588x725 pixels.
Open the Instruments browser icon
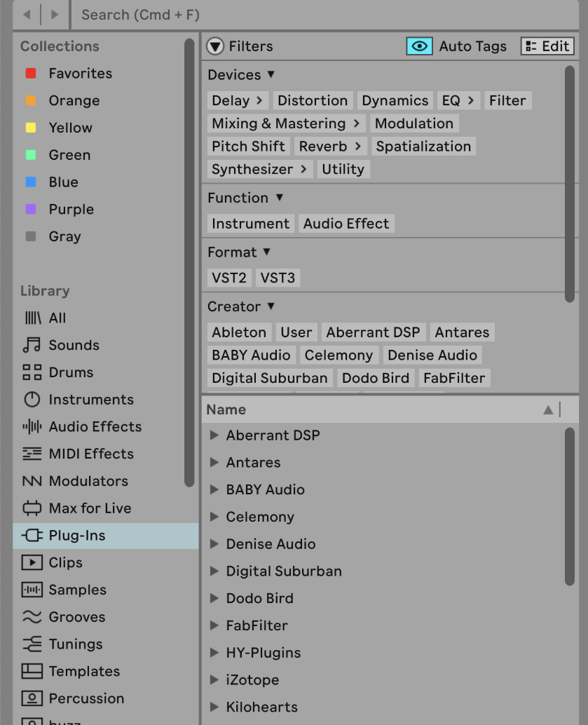pos(32,400)
